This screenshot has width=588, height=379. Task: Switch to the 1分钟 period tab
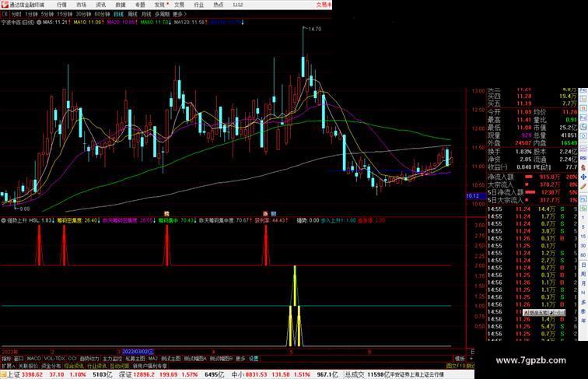tap(31, 14)
